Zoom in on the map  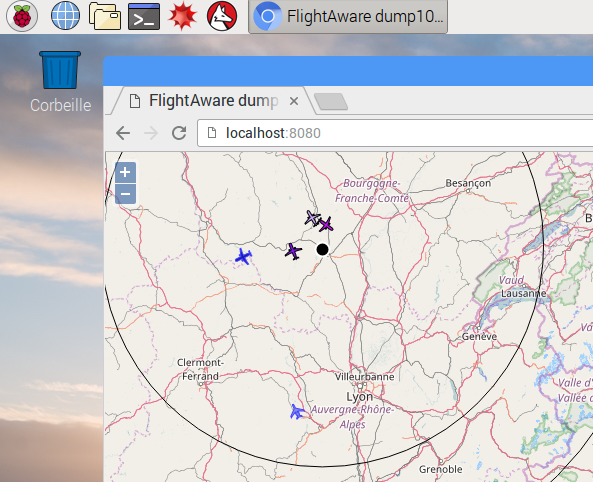(125, 173)
